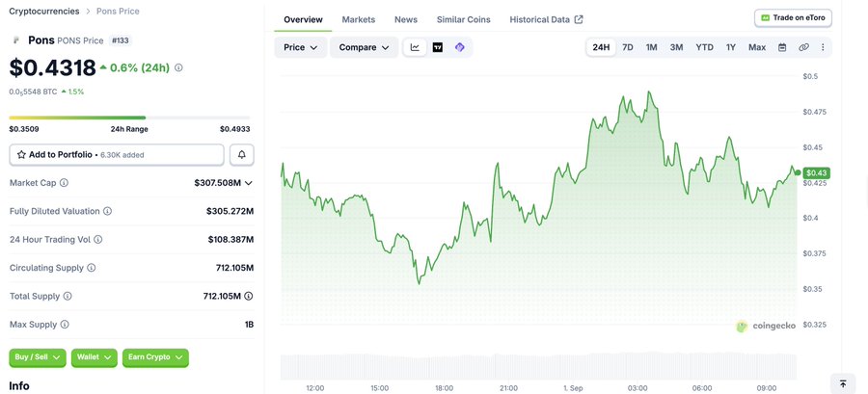Open the Compare dropdown

click(x=365, y=47)
